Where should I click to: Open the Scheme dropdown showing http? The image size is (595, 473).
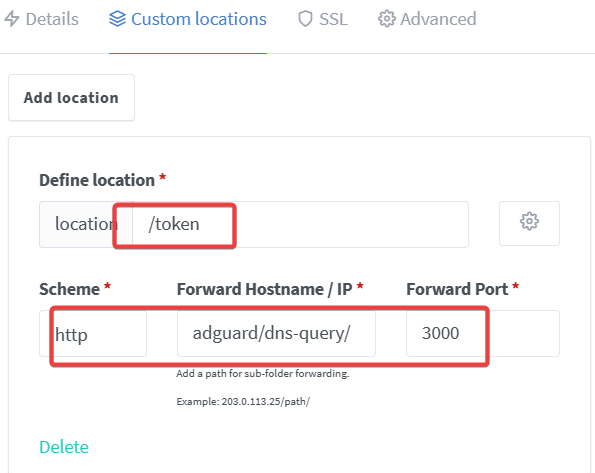click(x=93, y=334)
